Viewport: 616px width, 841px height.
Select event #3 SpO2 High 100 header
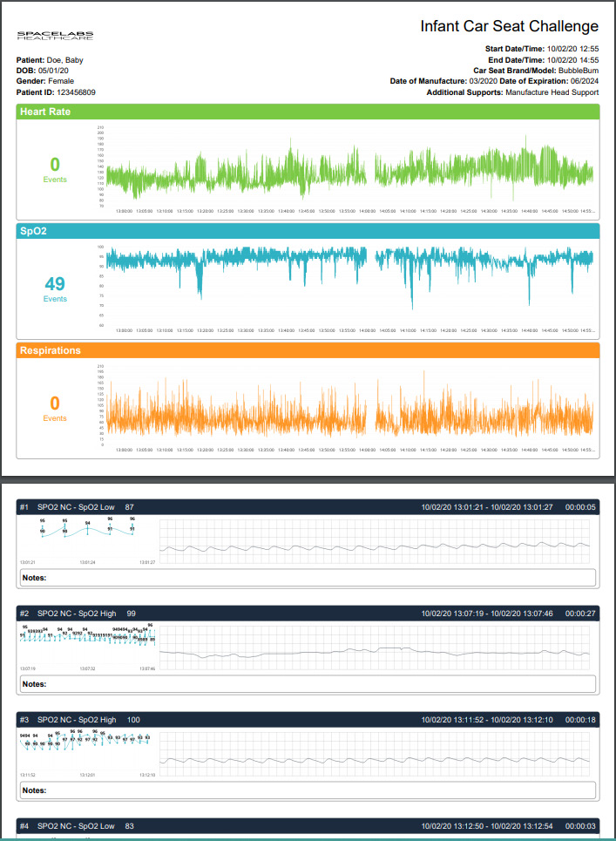tap(308, 720)
